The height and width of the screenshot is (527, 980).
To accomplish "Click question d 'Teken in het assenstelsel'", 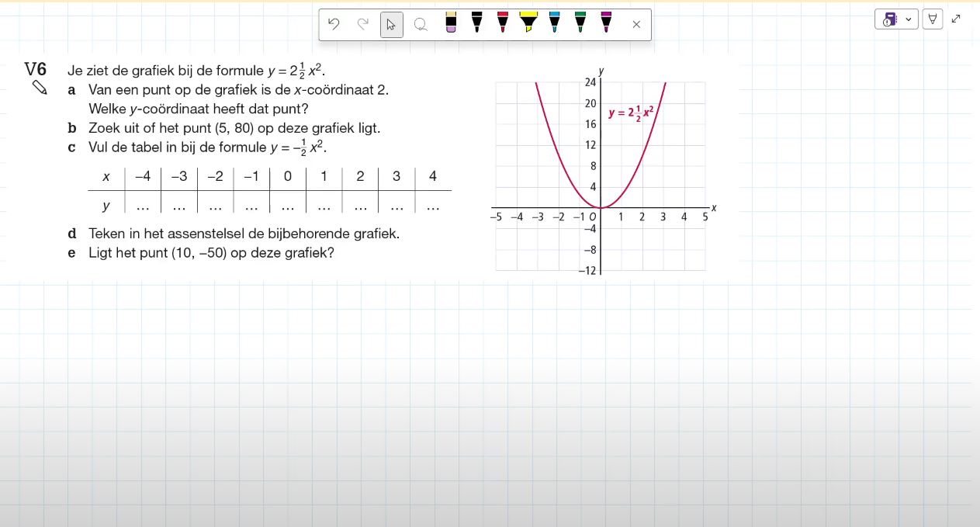I will tap(244, 234).
